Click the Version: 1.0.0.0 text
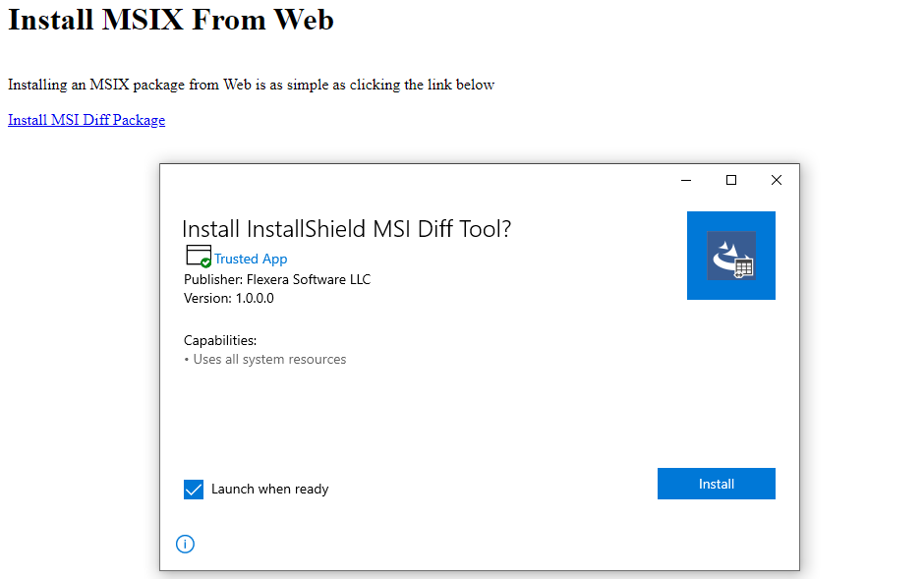 click(x=229, y=298)
